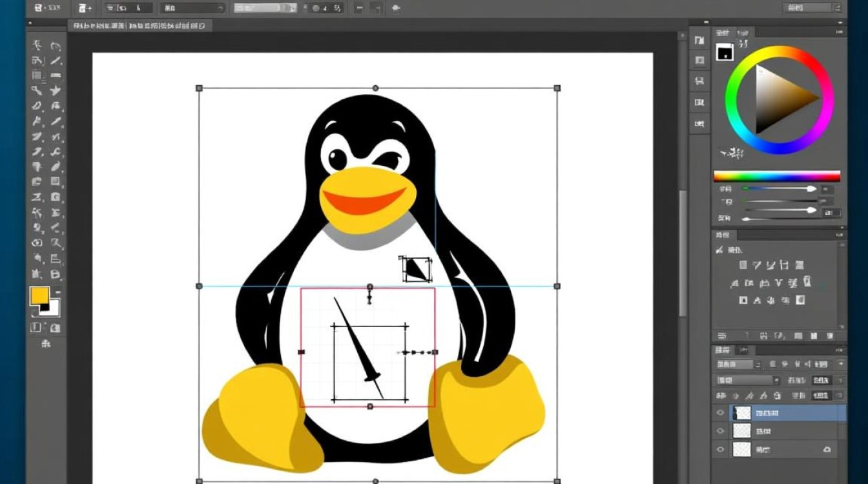Viewport: 868px width, 484px height.
Task: Click the selected top layer's thumbnail
Action: click(741, 412)
